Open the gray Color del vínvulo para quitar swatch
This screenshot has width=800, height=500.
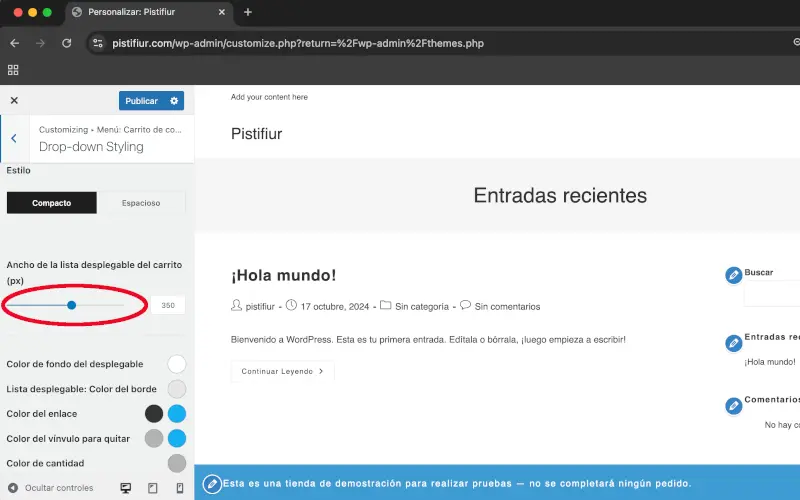click(x=154, y=438)
